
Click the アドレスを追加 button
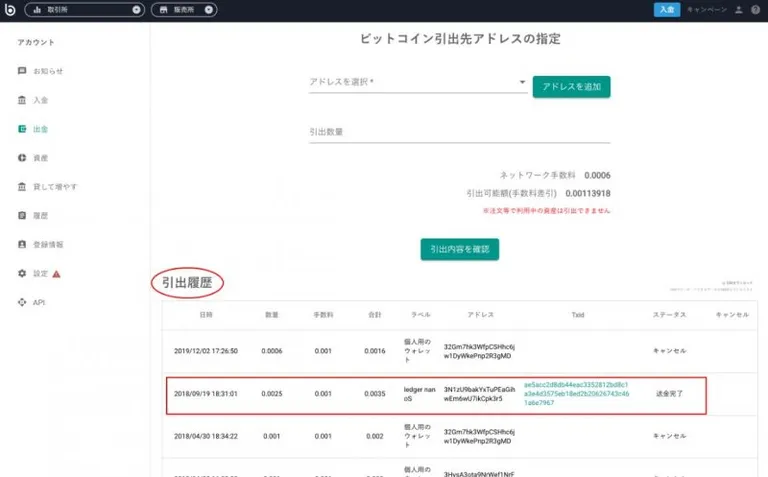pyautogui.click(x=571, y=87)
